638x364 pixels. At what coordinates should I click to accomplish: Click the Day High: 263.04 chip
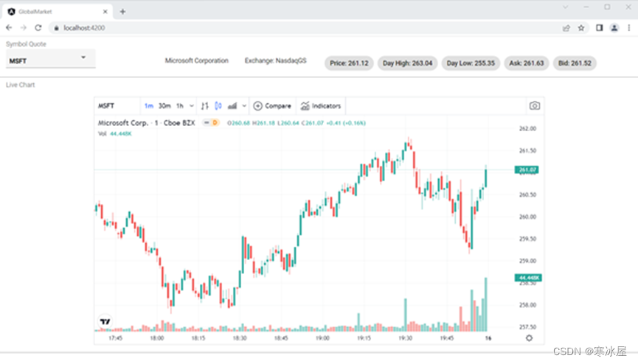407,63
